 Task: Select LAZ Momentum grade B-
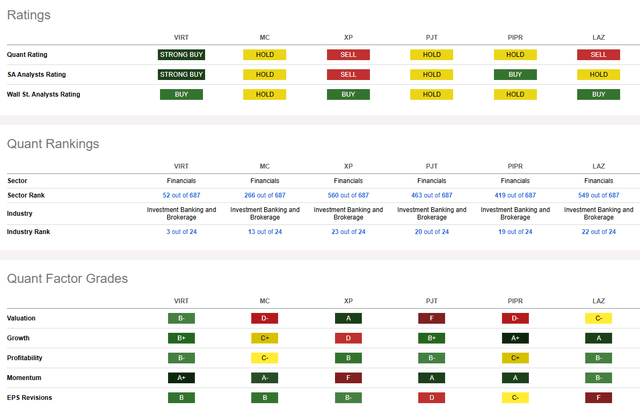tap(598, 378)
